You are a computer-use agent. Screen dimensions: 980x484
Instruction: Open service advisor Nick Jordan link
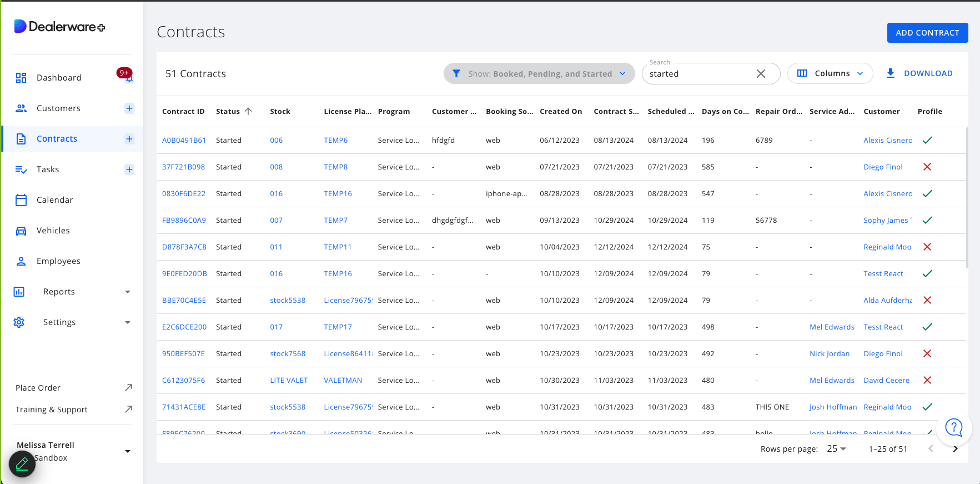pos(830,353)
